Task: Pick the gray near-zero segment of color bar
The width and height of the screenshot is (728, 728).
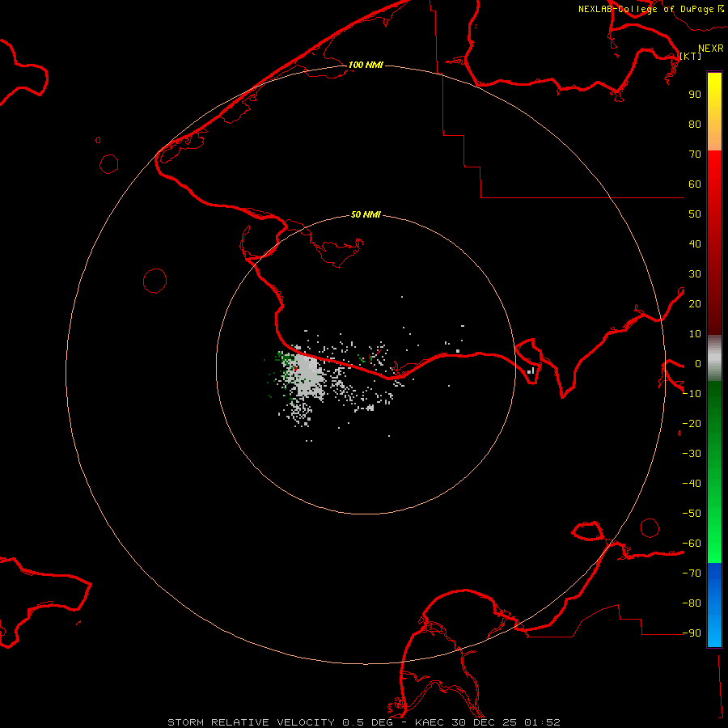Action: click(714, 358)
